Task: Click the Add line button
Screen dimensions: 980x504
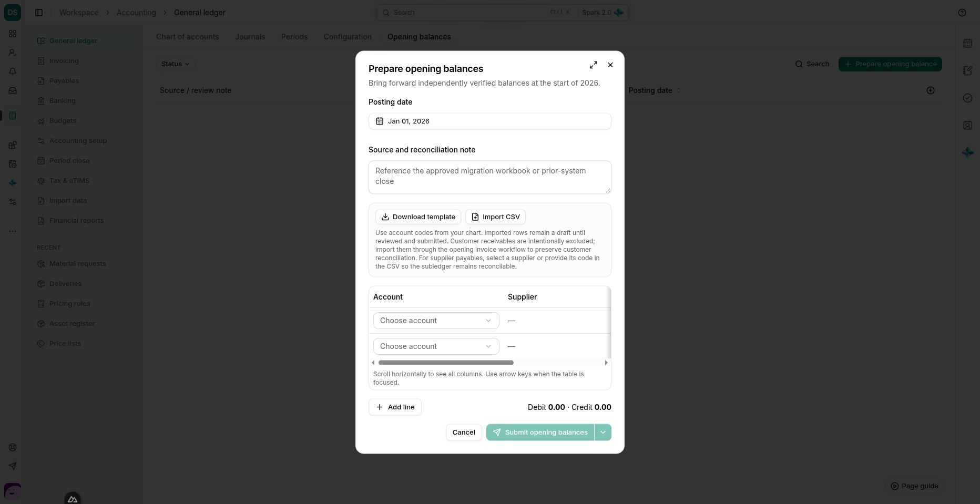Action: [x=395, y=407]
